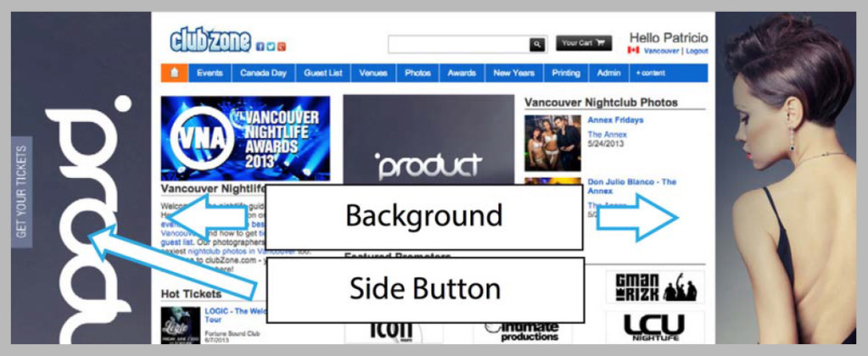
Task: Open the Canada Day menu item
Action: click(264, 73)
